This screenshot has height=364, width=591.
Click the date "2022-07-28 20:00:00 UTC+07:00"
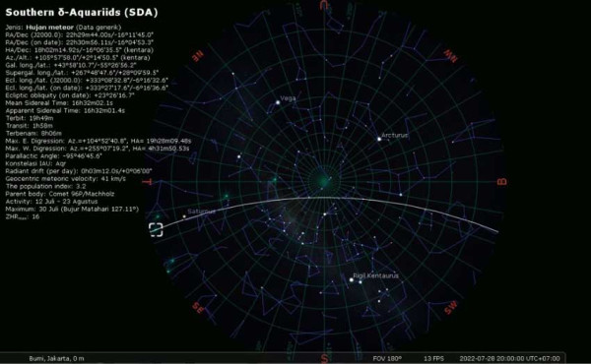(509, 358)
